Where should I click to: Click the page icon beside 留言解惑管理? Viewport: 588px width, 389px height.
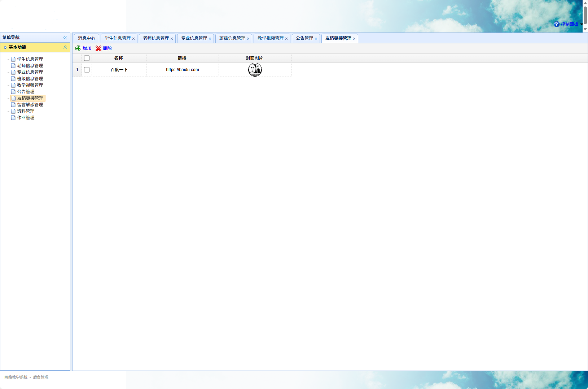13,105
